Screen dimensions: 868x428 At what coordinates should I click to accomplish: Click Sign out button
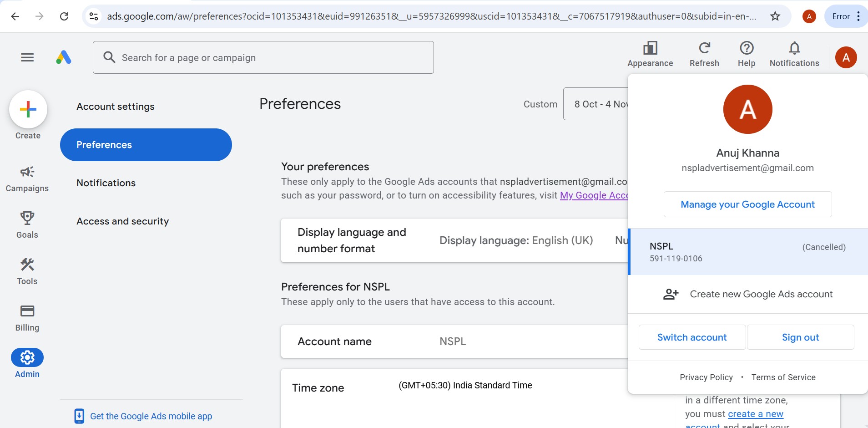point(801,337)
